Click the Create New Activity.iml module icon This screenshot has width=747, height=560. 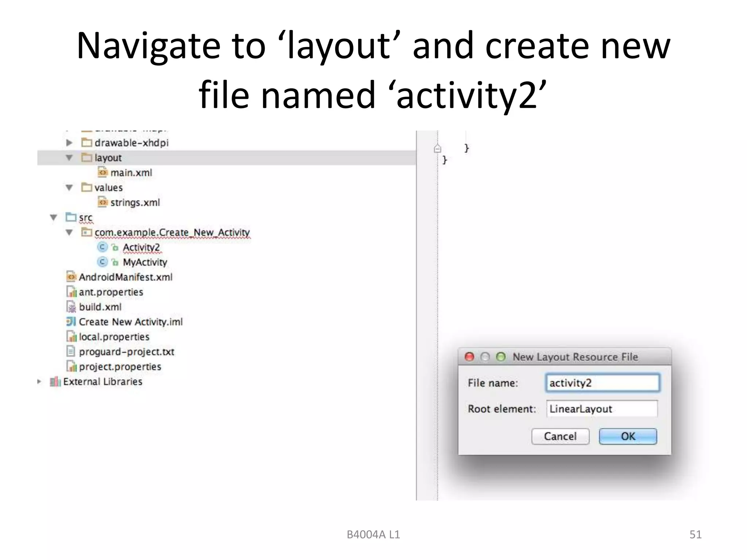(x=71, y=322)
